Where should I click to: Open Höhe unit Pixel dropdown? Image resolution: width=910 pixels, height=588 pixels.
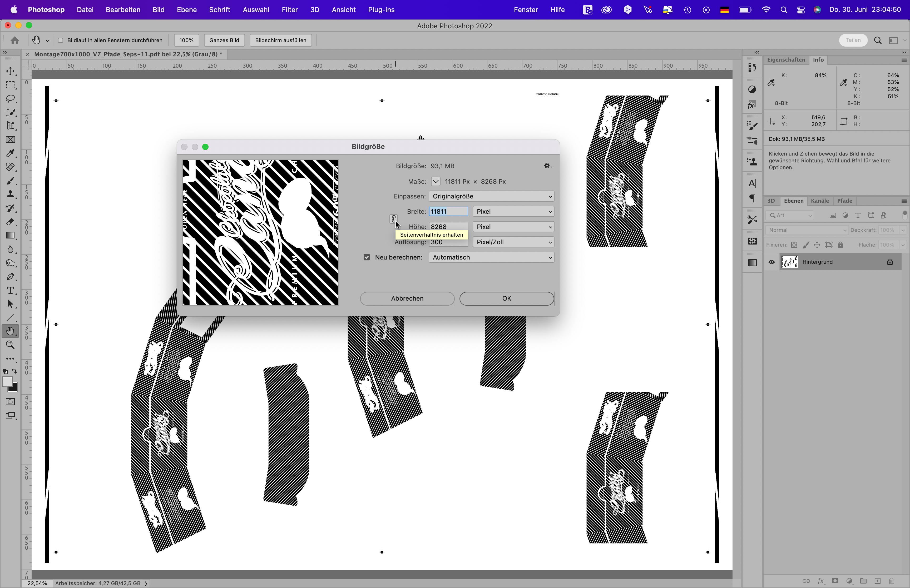pos(513,227)
